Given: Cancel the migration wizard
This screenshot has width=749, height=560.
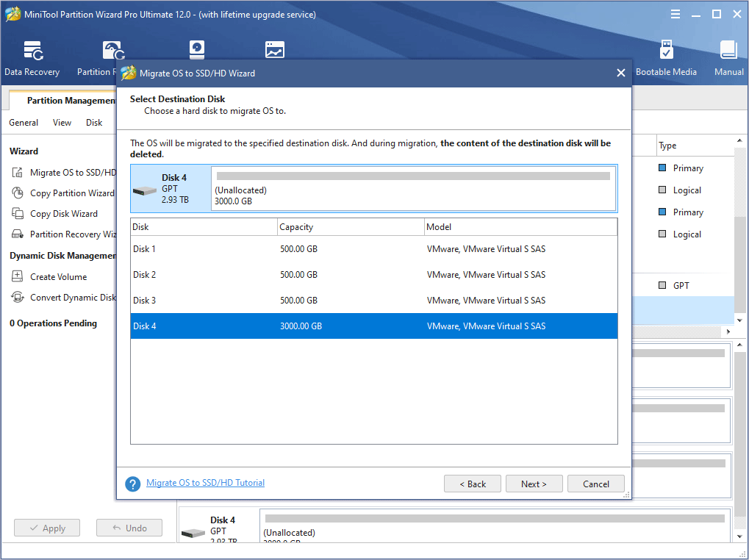Looking at the screenshot, I should (595, 484).
